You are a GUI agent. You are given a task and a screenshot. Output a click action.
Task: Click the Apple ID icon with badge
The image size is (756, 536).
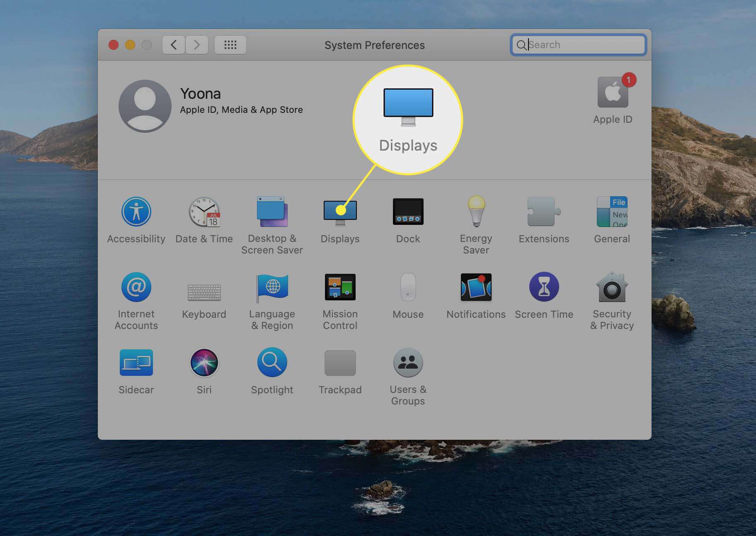click(x=613, y=93)
